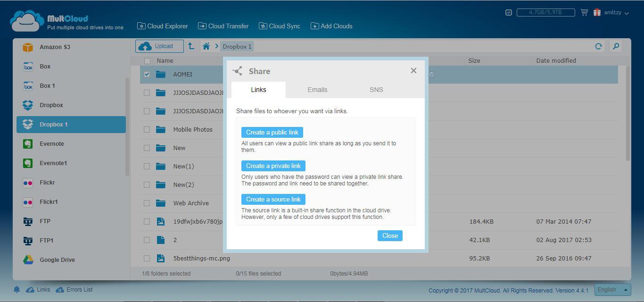Select FTP drive in sidebar
The image size is (644, 302).
(71, 221)
